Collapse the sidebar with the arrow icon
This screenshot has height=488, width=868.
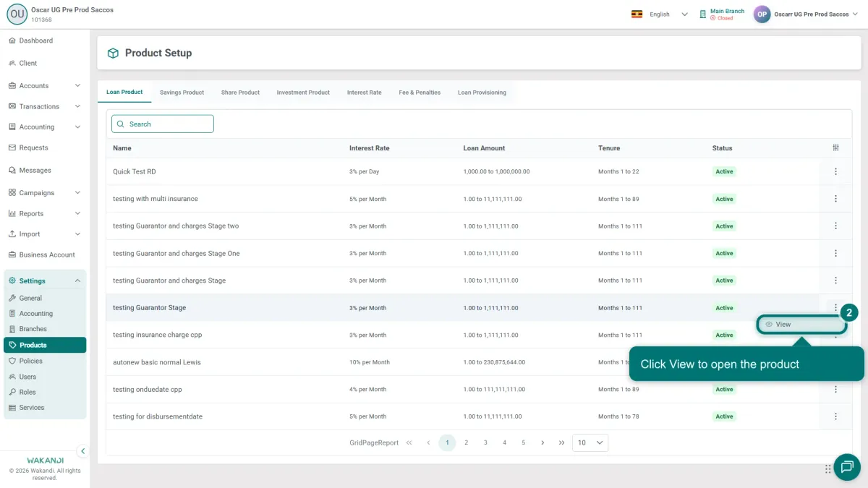point(82,451)
